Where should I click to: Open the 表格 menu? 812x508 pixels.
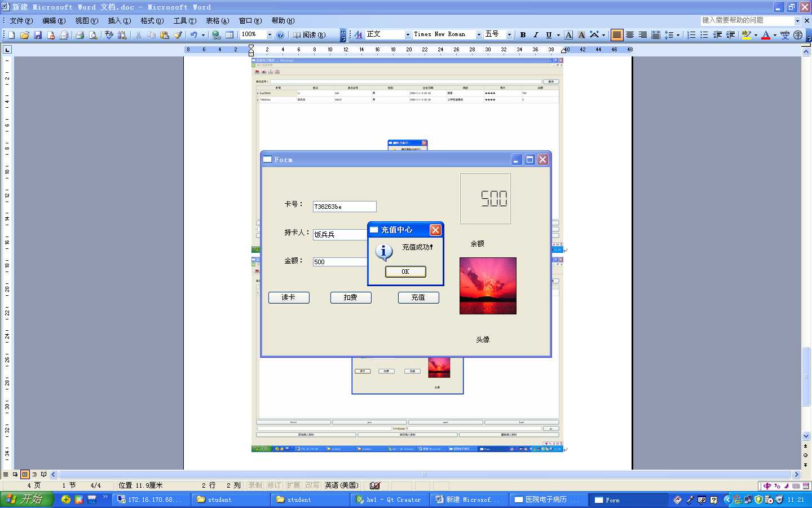tap(217, 21)
